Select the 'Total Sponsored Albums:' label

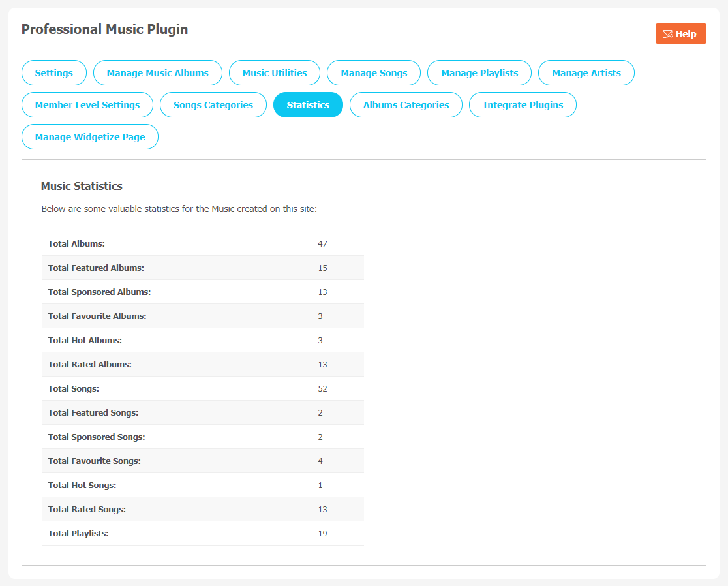[99, 292]
